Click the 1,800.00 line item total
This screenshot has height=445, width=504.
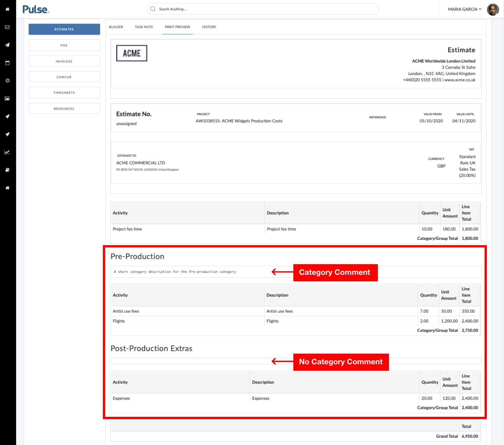[470, 229]
